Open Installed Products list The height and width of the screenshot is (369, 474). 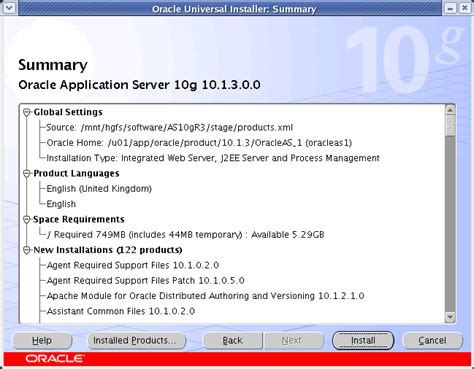click(x=137, y=341)
